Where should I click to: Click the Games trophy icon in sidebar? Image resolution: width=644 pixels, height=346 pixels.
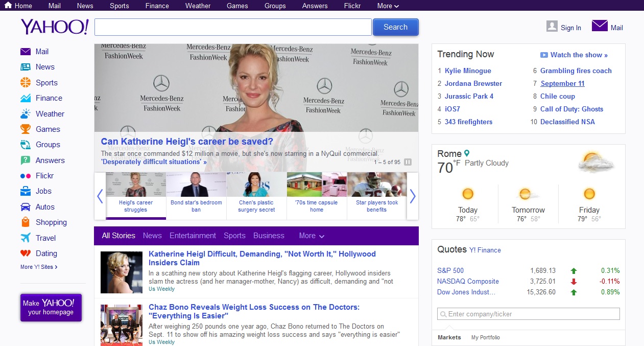(26, 129)
